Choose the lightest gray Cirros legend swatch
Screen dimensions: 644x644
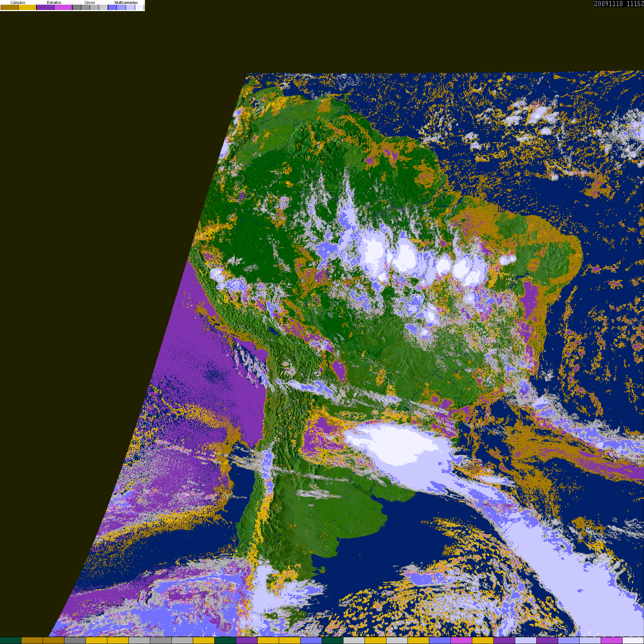103,8
